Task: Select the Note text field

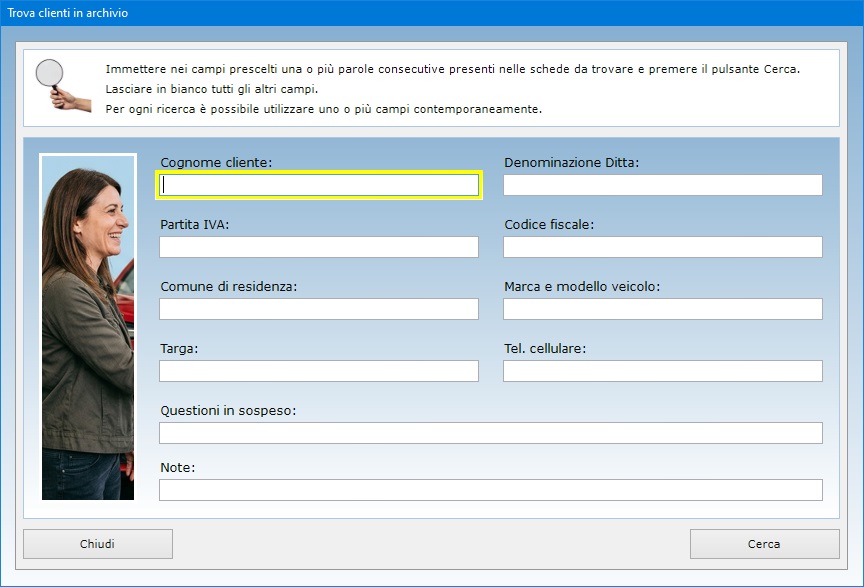Action: (491, 490)
